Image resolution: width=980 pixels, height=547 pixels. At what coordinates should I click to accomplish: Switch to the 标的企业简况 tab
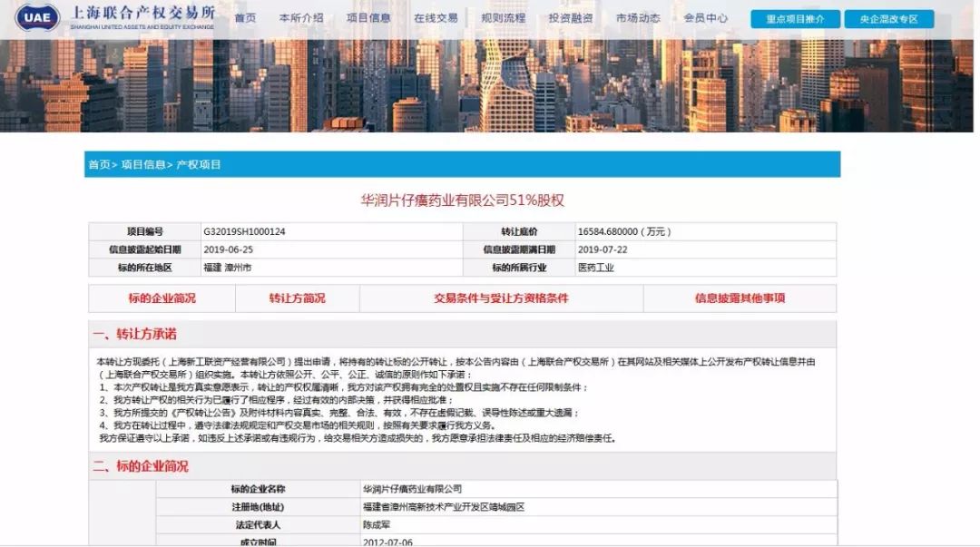pos(162,298)
